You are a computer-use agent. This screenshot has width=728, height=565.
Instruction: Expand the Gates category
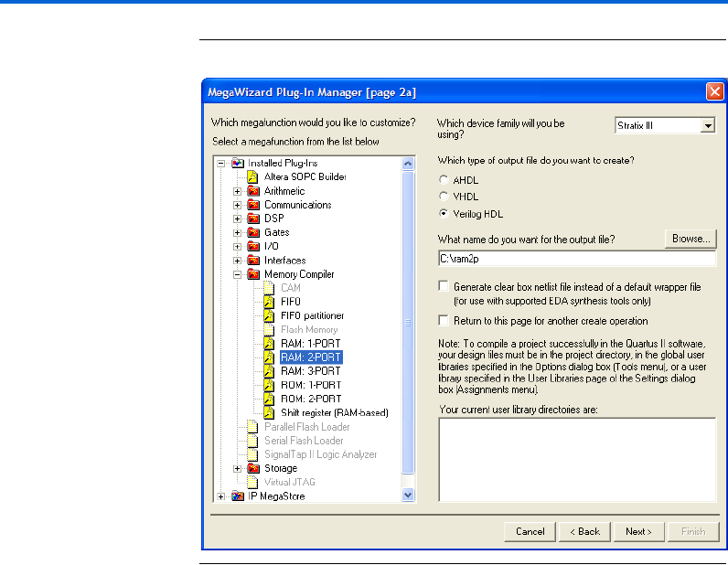pyautogui.click(x=237, y=232)
